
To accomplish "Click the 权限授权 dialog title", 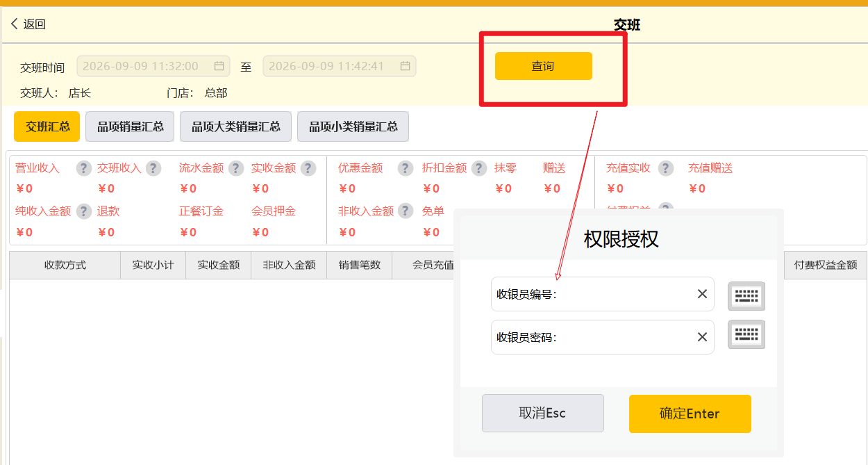I will 621,239.
